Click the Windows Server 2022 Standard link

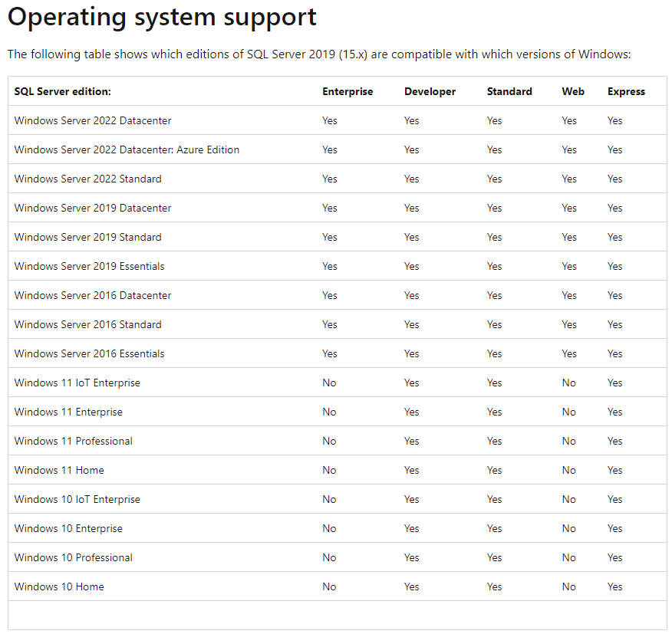pyautogui.click(x=86, y=179)
